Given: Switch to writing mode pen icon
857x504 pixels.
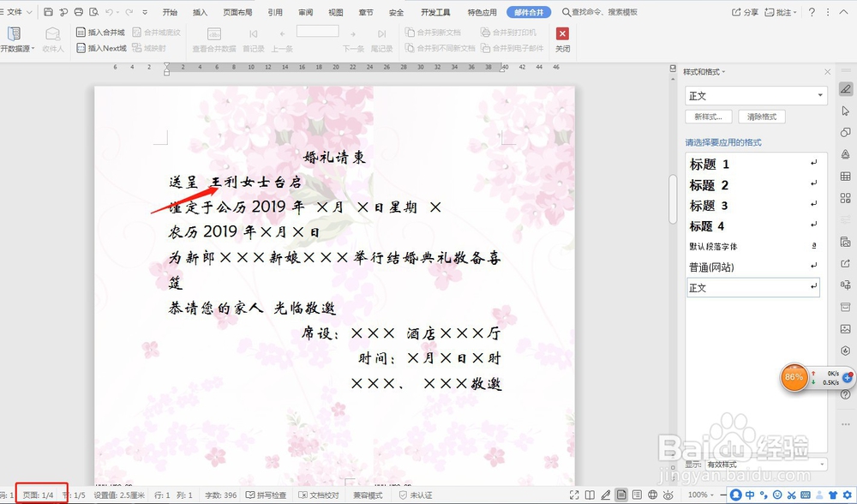Looking at the screenshot, I should (x=606, y=495).
